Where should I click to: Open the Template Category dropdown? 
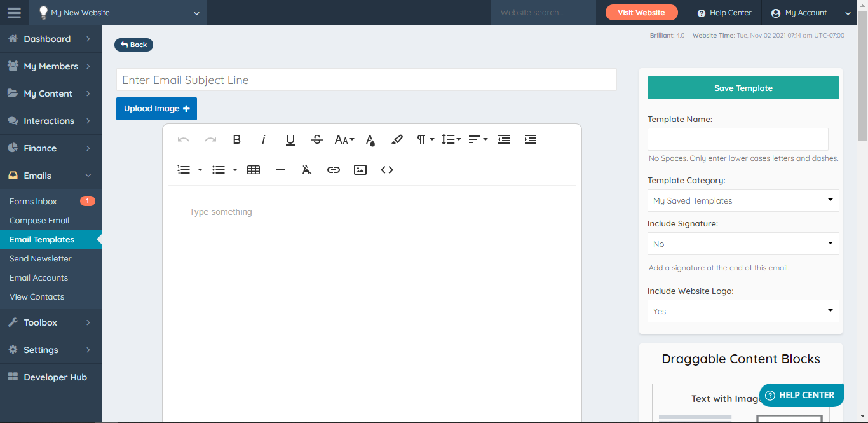[743, 200]
